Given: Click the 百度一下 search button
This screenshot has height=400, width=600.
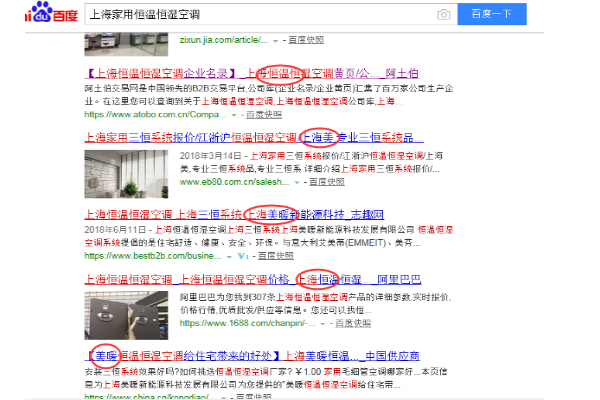Looking at the screenshot, I should coord(492,14).
